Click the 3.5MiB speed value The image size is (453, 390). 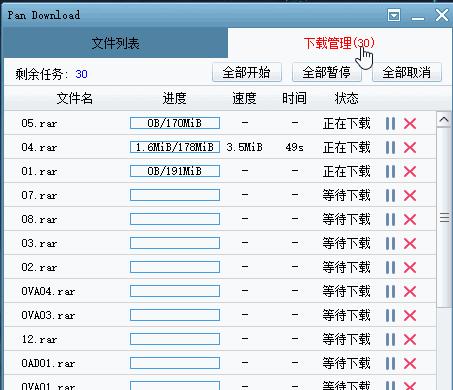(x=244, y=147)
